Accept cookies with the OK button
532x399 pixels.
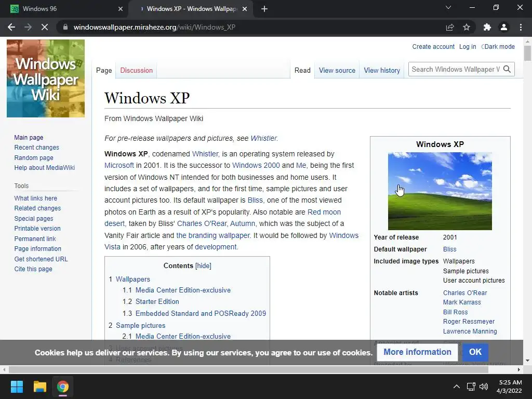[x=475, y=352]
